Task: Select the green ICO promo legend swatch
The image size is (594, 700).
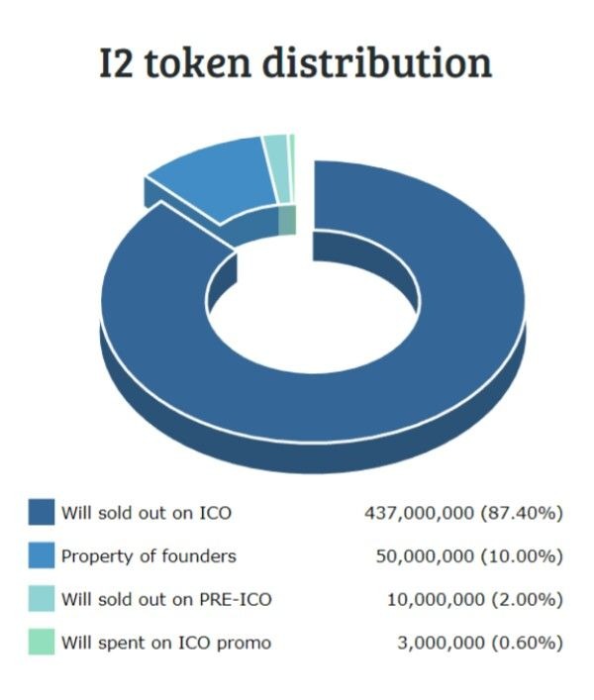Action: coord(42,643)
